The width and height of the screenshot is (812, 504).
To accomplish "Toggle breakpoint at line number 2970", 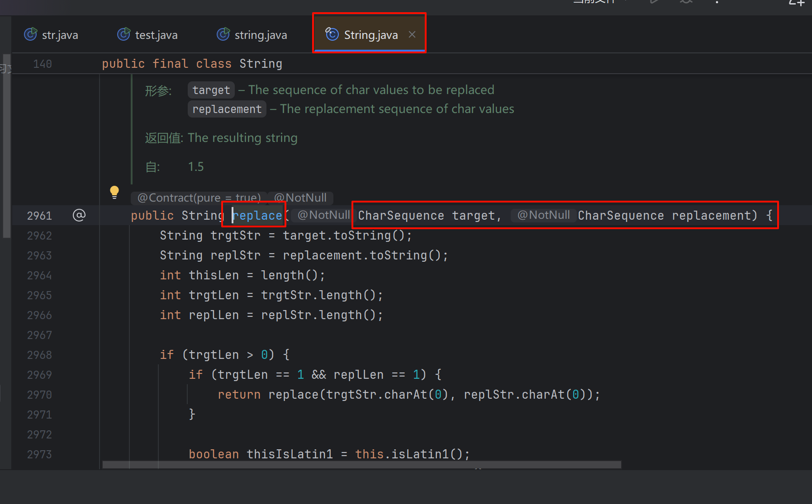I will (39, 395).
